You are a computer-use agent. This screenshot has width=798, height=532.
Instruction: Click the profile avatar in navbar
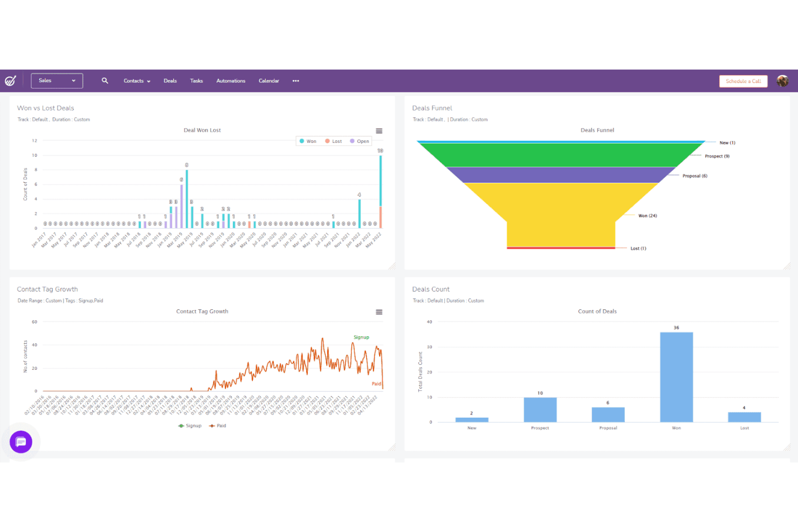tap(783, 81)
